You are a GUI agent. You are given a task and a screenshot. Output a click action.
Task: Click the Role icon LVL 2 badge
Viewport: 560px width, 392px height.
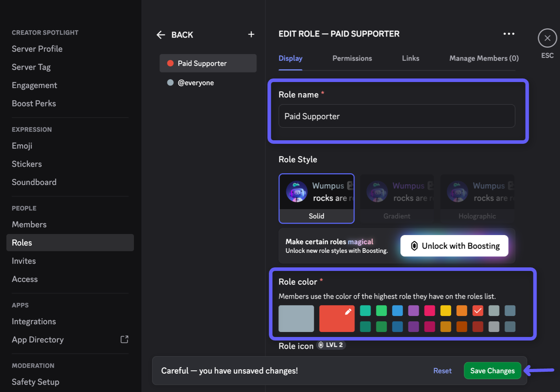pyautogui.click(x=331, y=345)
